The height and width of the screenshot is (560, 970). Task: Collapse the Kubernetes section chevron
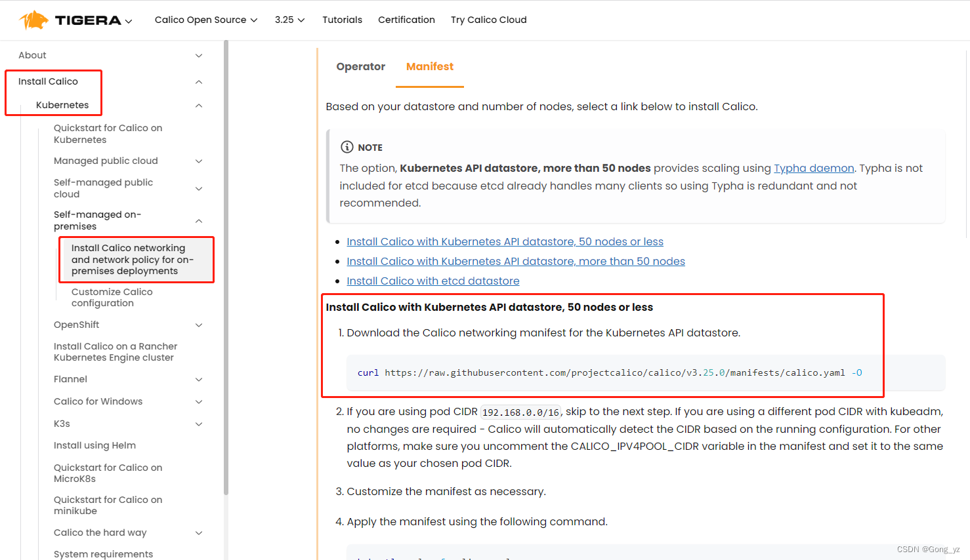tap(199, 106)
